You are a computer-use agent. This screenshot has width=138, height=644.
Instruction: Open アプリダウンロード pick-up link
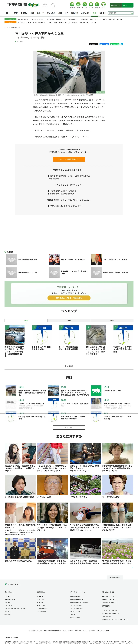(24, 23)
